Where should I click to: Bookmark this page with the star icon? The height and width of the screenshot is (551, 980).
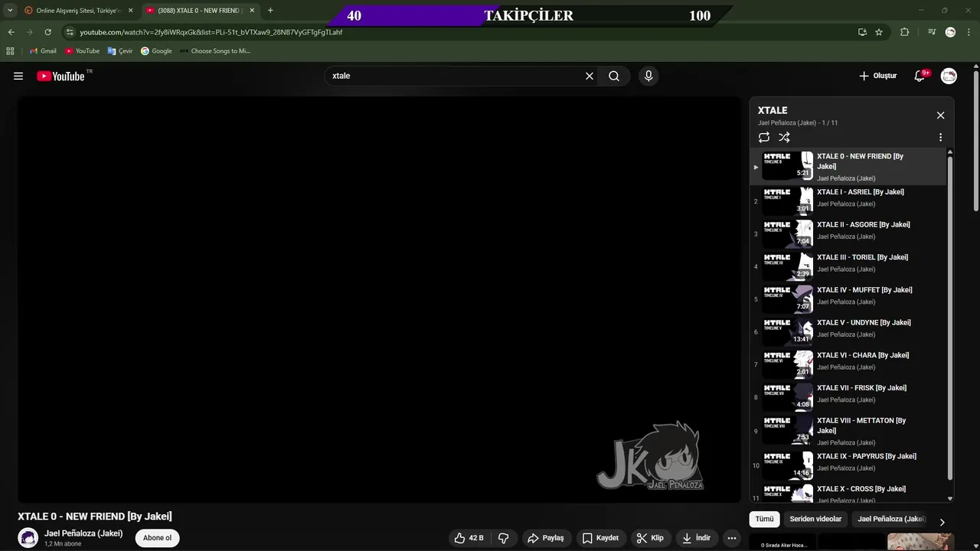(x=879, y=32)
